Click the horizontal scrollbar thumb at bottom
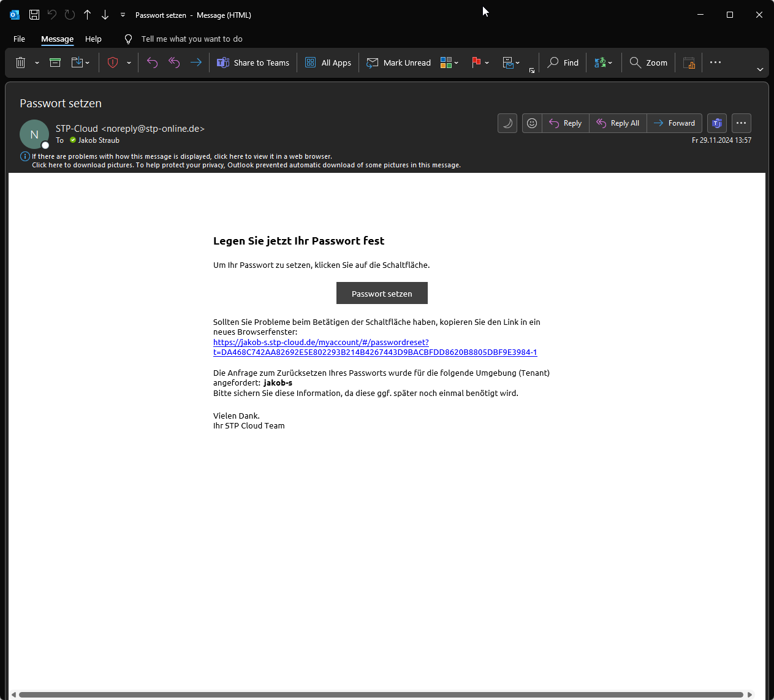774x700 pixels. point(381,694)
